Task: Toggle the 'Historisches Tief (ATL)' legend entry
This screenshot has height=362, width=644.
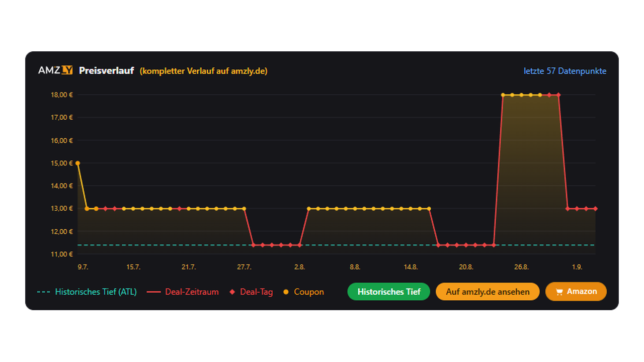Action: pos(87,292)
